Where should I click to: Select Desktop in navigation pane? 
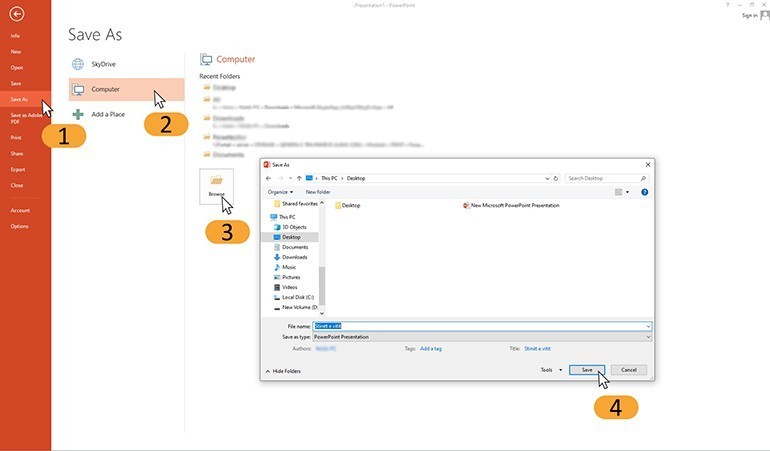290,237
